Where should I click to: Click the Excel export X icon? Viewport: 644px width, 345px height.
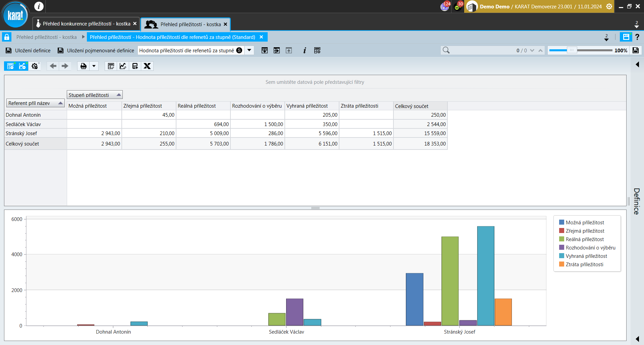147,66
